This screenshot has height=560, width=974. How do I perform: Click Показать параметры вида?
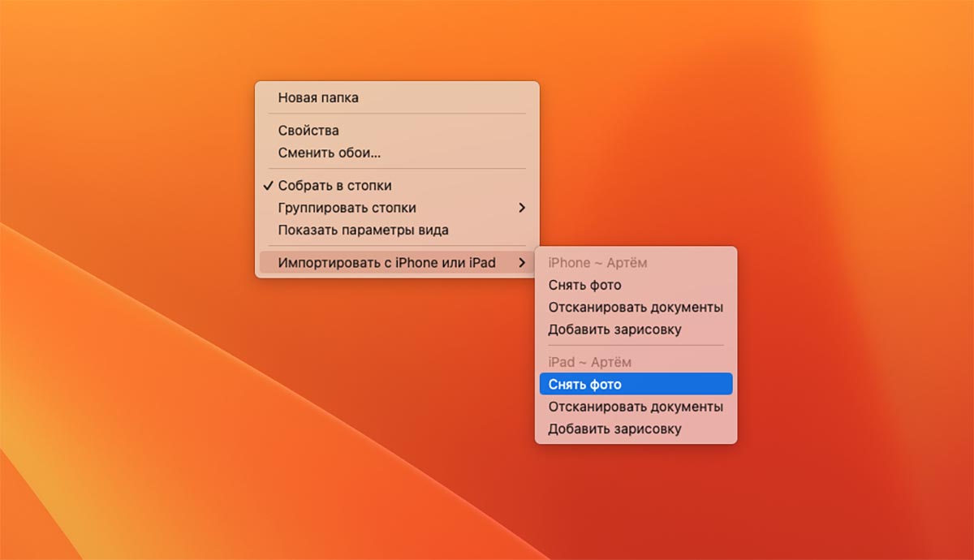point(397,230)
